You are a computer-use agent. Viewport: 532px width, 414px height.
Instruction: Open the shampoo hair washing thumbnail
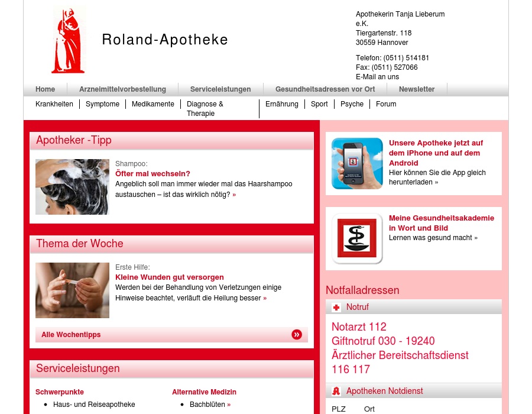click(x=72, y=187)
